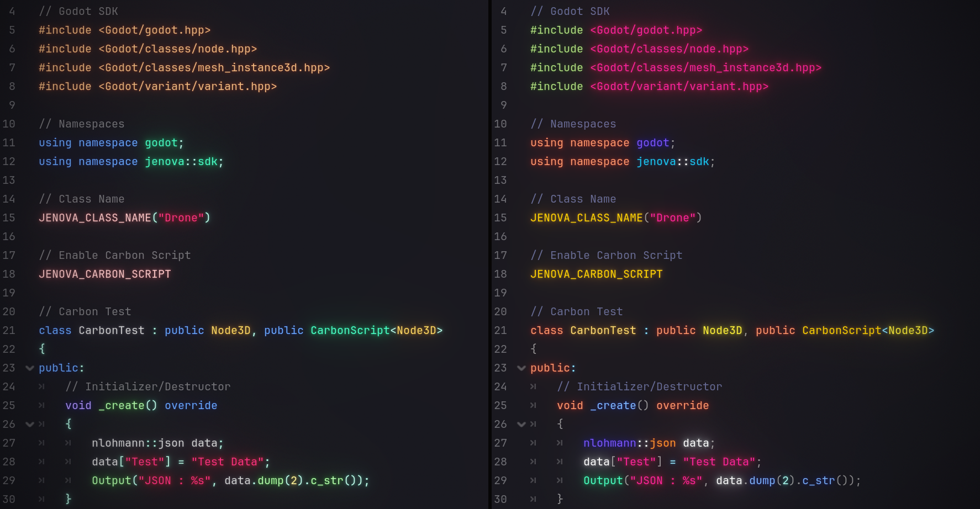Screen dimensions: 980x509
Task: Click 'JENOVA_CARBON_SCRIPT' in the right pane
Action: (x=597, y=274)
